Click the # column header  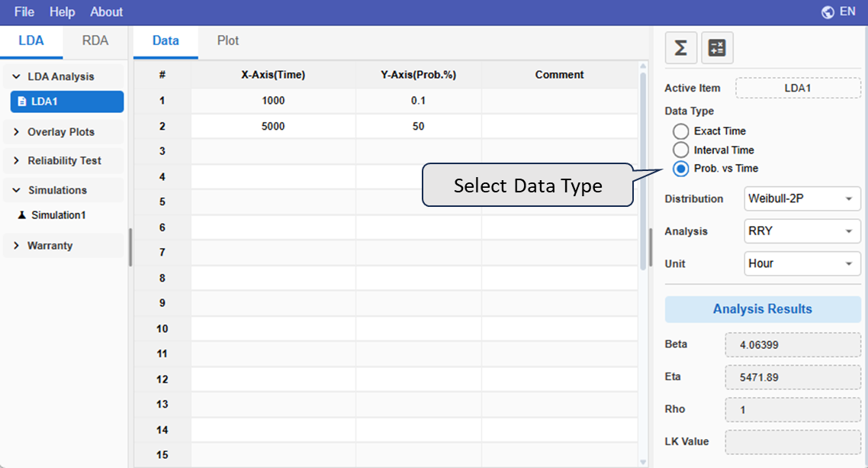(162, 75)
